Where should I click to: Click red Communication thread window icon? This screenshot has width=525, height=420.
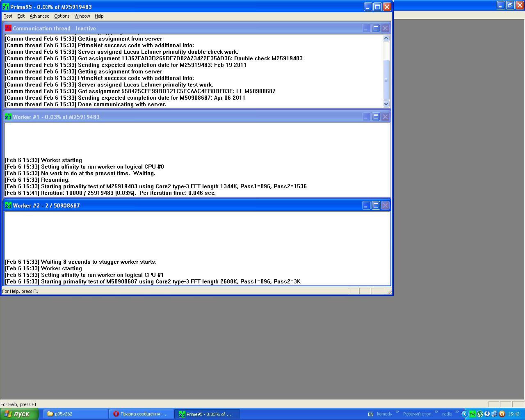(8, 28)
